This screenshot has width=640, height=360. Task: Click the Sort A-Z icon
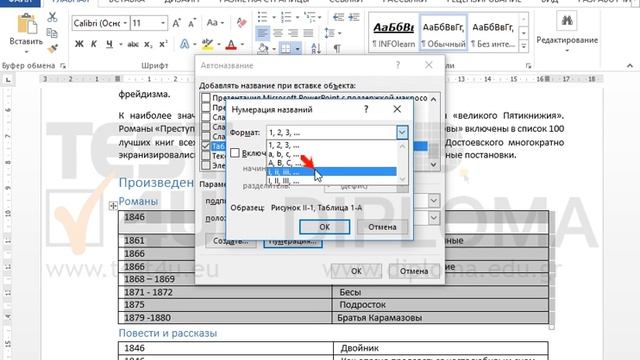(316, 49)
